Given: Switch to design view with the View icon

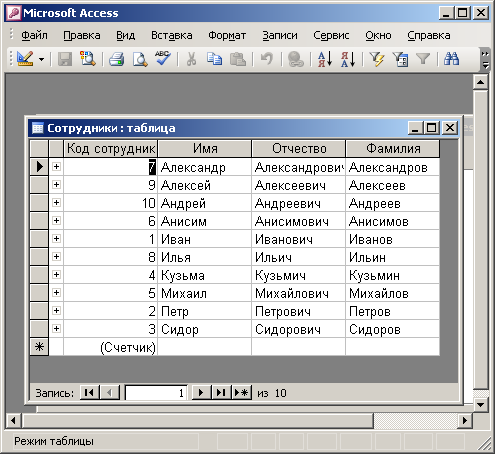Looking at the screenshot, I should pyautogui.click(x=25, y=59).
